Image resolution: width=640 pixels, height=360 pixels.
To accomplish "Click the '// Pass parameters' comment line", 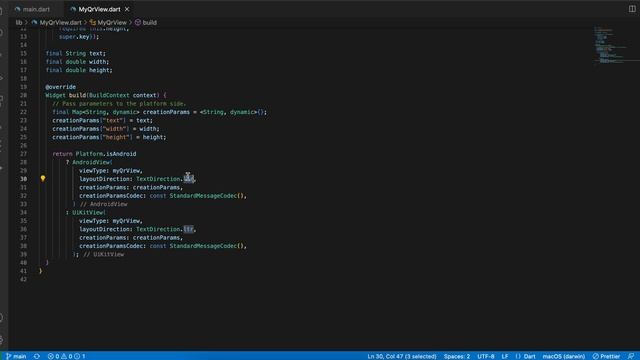I will point(119,103).
